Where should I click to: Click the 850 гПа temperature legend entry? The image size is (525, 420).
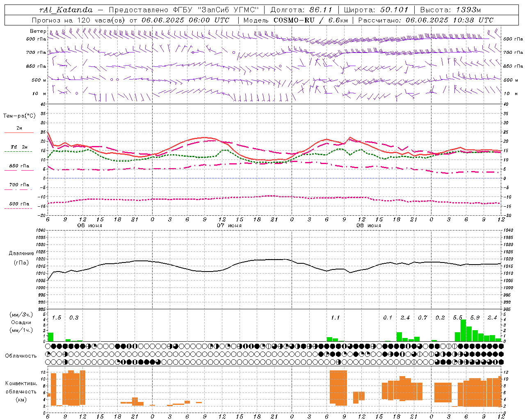[x=19, y=166]
